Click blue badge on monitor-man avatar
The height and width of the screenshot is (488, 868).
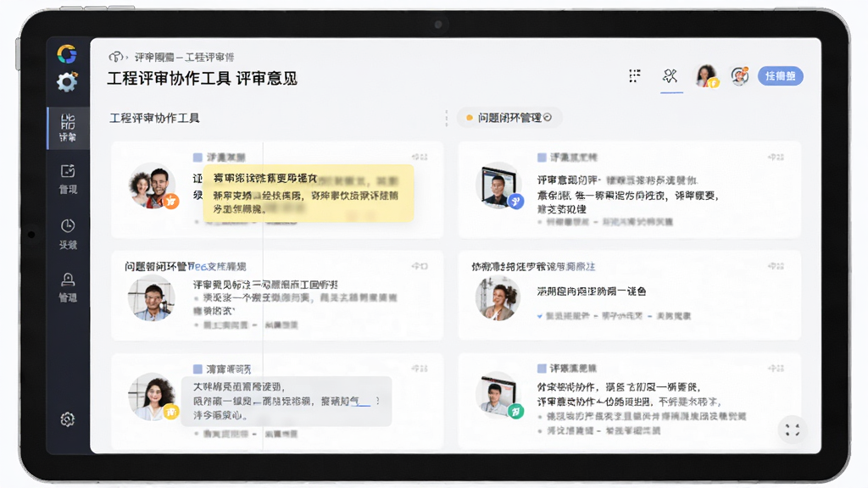[x=516, y=202]
